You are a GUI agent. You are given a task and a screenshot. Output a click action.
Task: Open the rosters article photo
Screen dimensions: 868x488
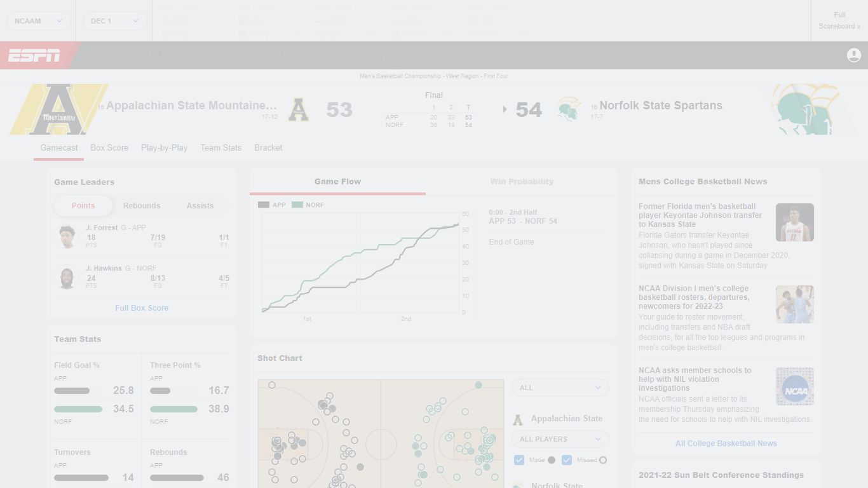pyautogui.click(x=795, y=304)
